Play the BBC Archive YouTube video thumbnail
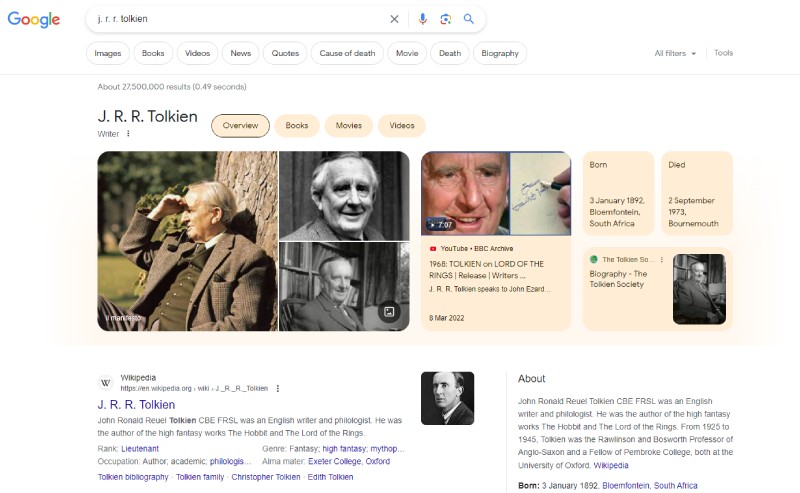The image size is (800, 493). 496,193
